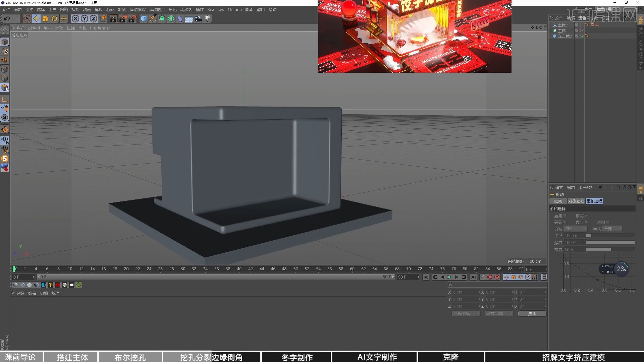Click the red record keyframe button
The width and height of the screenshot is (644, 362).
[490, 277]
